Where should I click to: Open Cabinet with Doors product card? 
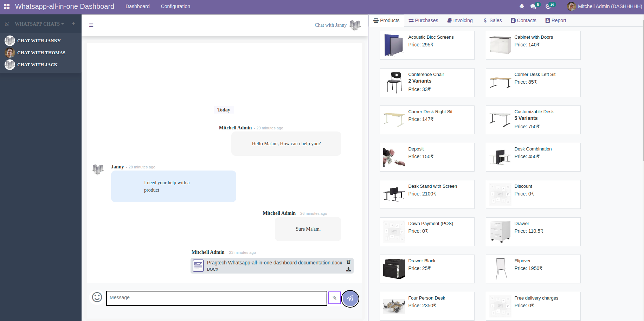coord(533,45)
